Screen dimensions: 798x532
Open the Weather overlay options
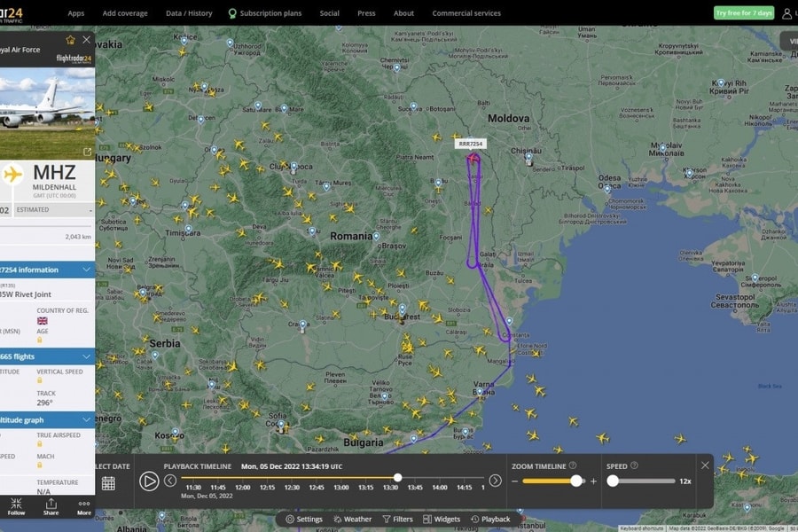353,520
